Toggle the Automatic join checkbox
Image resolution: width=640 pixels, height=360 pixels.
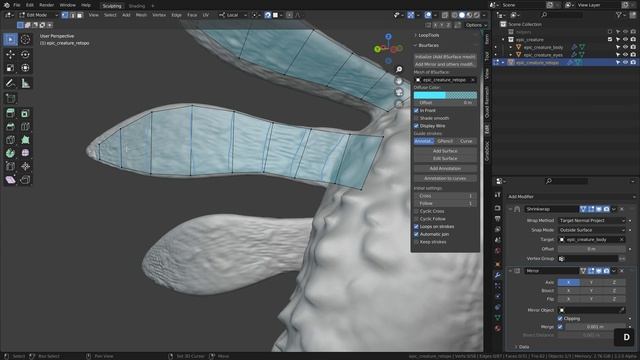tap(416, 234)
